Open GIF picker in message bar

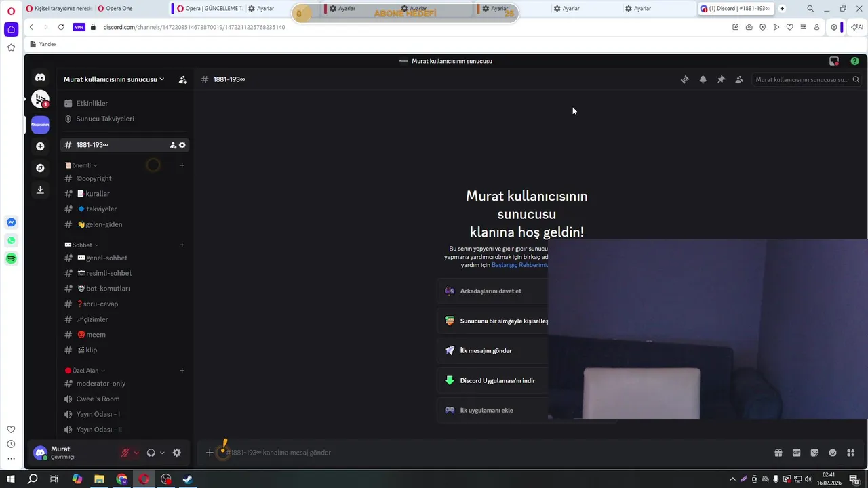(x=797, y=453)
